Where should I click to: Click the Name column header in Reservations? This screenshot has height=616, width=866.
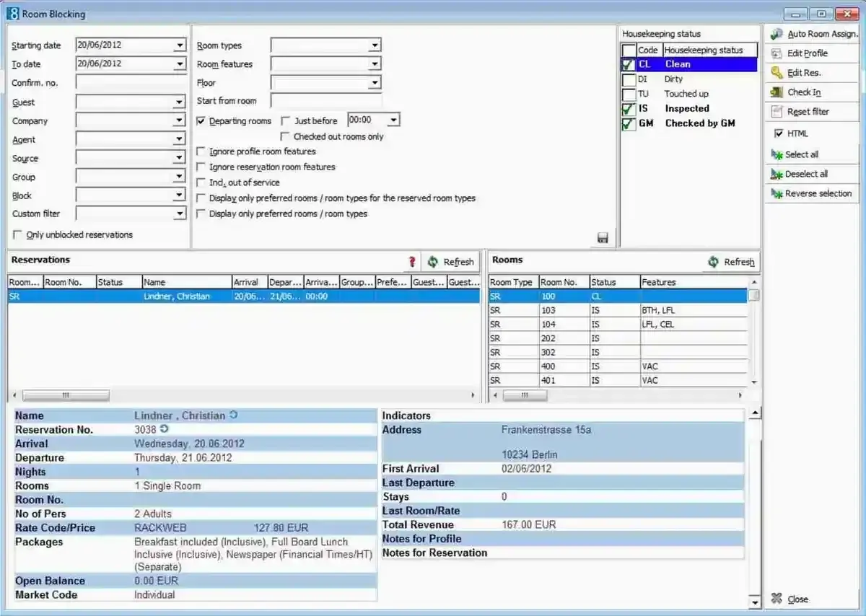click(187, 282)
